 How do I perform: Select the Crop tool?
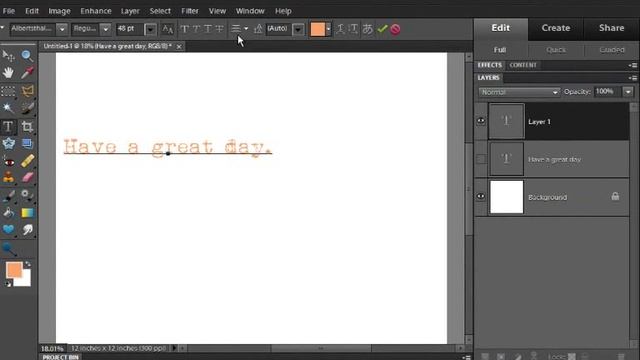coord(27,127)
